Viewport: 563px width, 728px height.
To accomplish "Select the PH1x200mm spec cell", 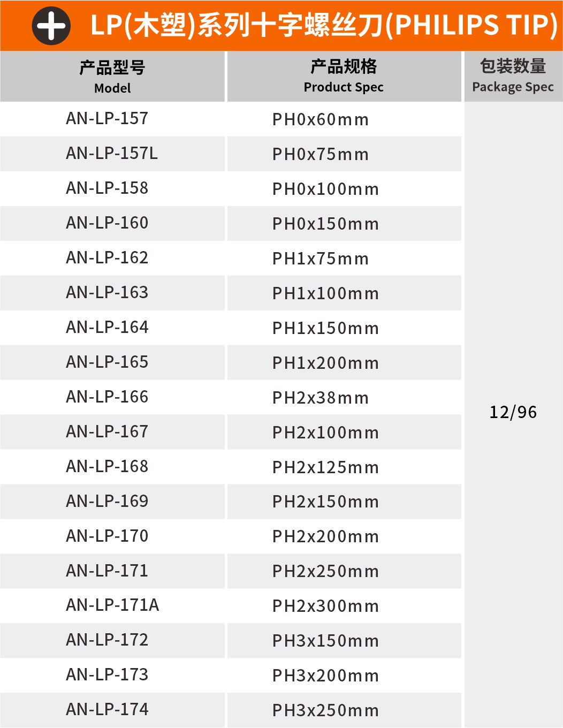I will pos(325,363).
